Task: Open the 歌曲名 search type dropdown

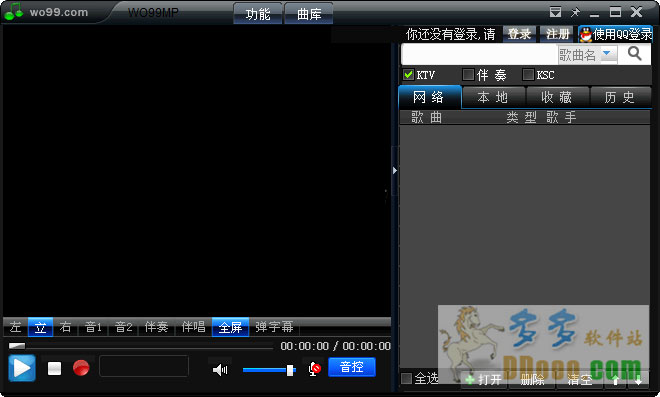Action: coord(588,55)
